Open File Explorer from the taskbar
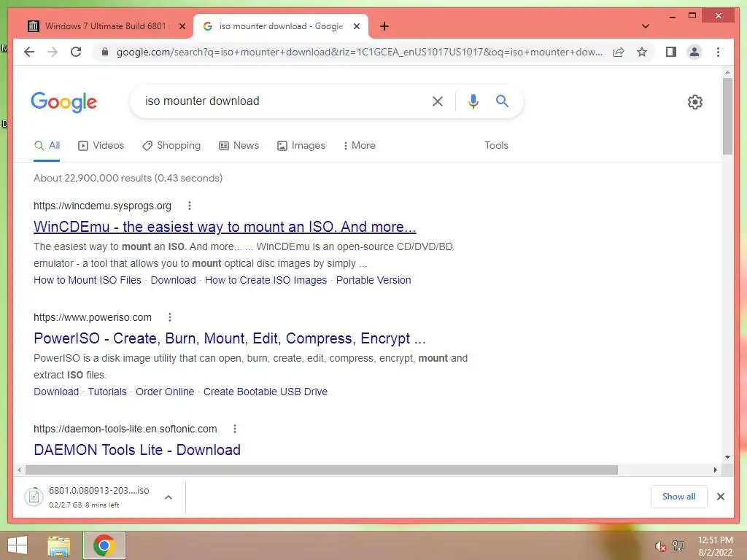The image size is (747, 560). click(59, 545)
